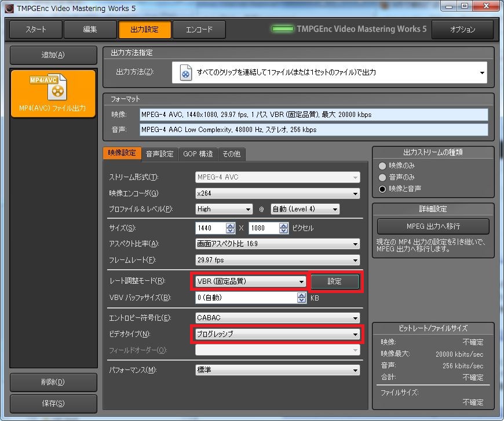Open the GOP 構造 tab

(x=198, y=154)
